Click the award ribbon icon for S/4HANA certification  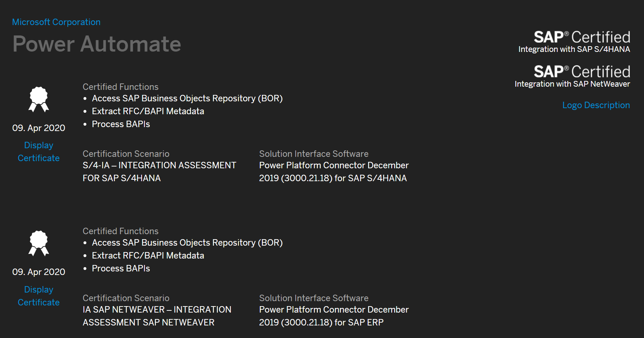[39, 99]
